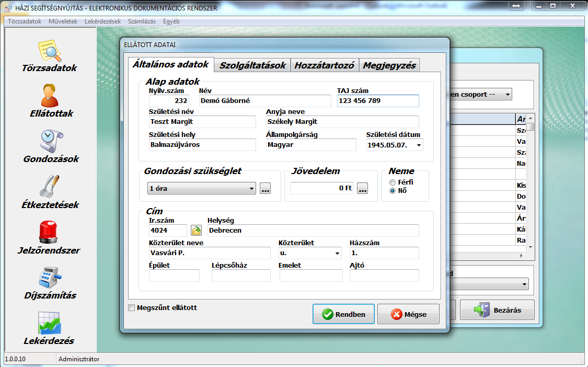Open Jelzőrendszer red siren icon
The image size is (588, 367).
tap(51, 232)
